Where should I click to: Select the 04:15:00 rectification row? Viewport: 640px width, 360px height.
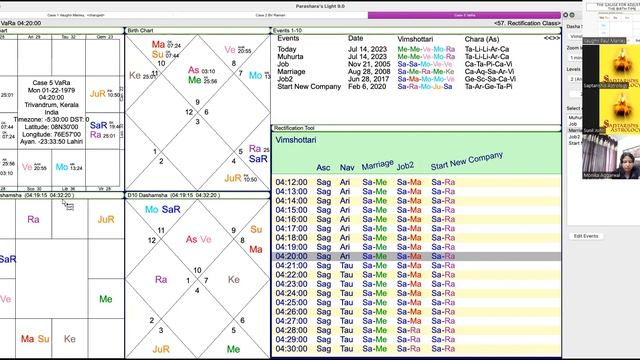pyautogui.click(x=416, y=210)
